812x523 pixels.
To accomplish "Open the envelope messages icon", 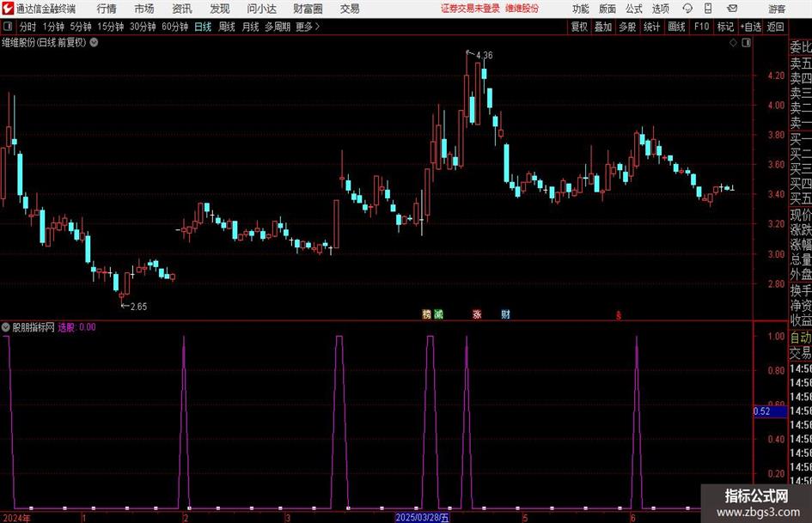I will pyautogui.click(x=732, y=9).
